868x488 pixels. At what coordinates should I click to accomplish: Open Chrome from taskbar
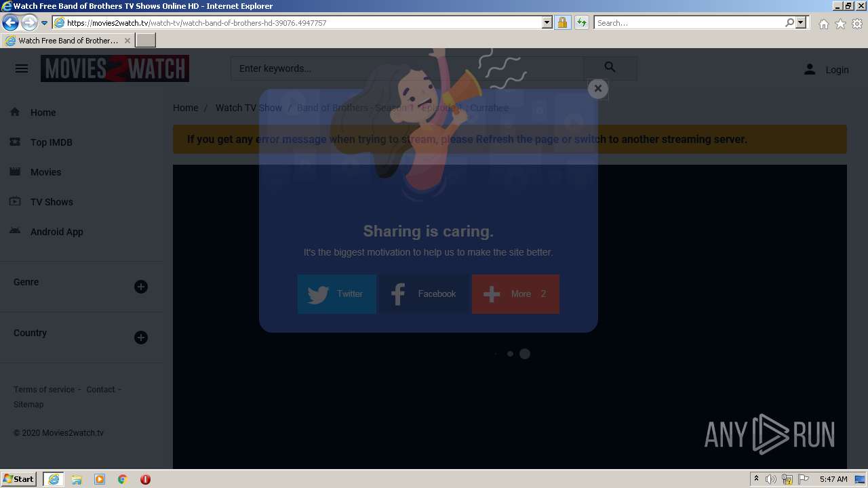tap(123, 479)
